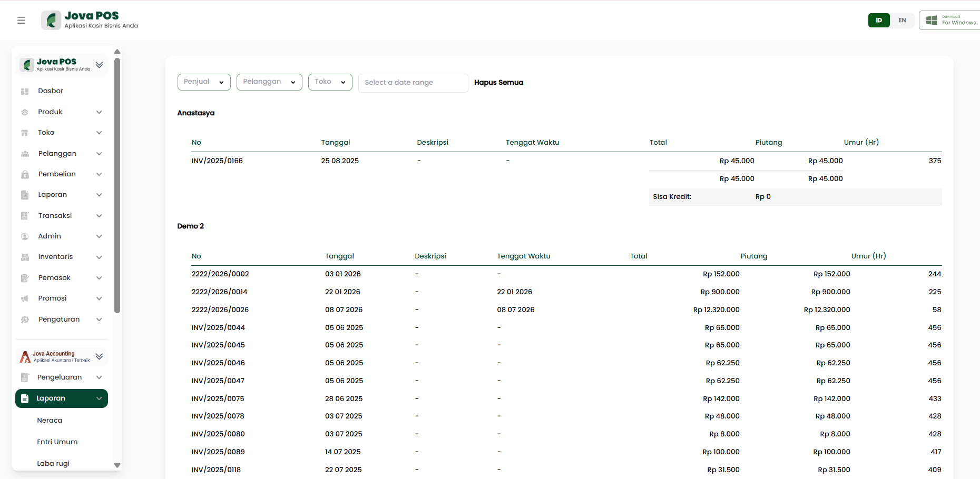Click the Windows logo download icon
Image resolution: width=980 pixels, height=479 pixels.
(932, 20)
